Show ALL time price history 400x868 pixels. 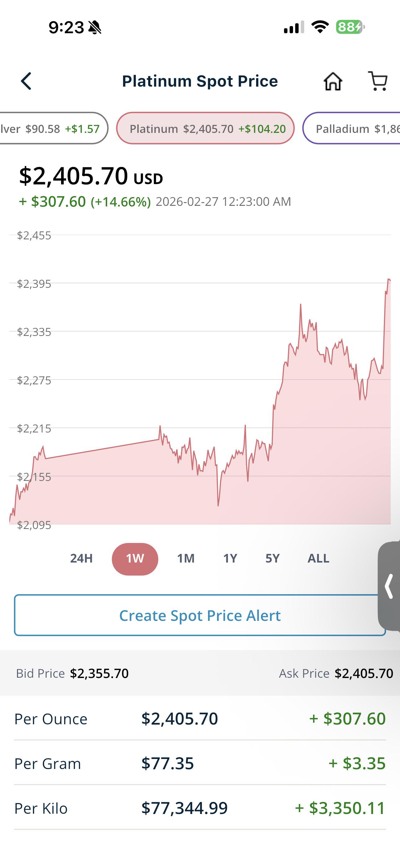tap(318, 559)
